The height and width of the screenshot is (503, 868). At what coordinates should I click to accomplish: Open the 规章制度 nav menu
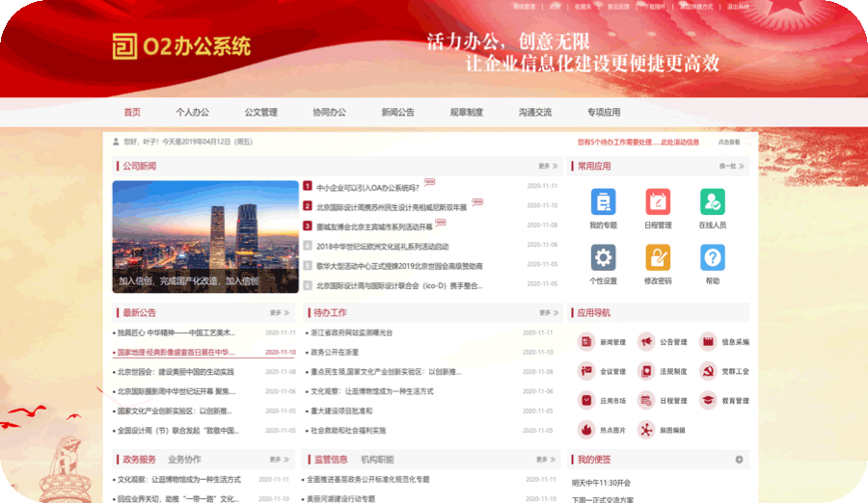(467, 113)
